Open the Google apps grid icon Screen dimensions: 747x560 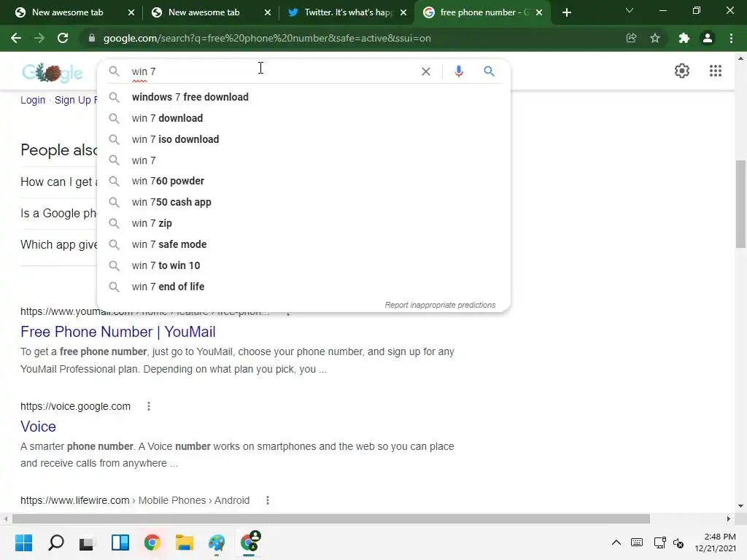point(715,71)
